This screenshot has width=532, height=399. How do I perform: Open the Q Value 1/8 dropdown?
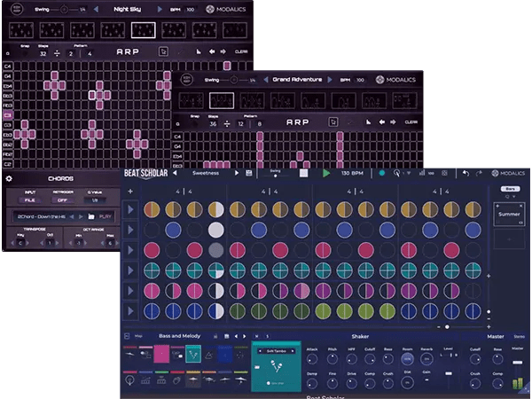point(95,200)
